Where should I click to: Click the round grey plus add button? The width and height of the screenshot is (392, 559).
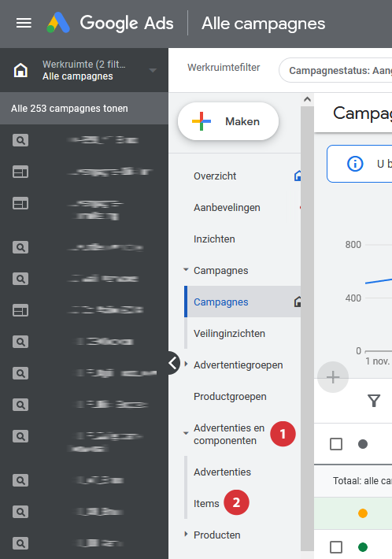[x=333, y=377]
